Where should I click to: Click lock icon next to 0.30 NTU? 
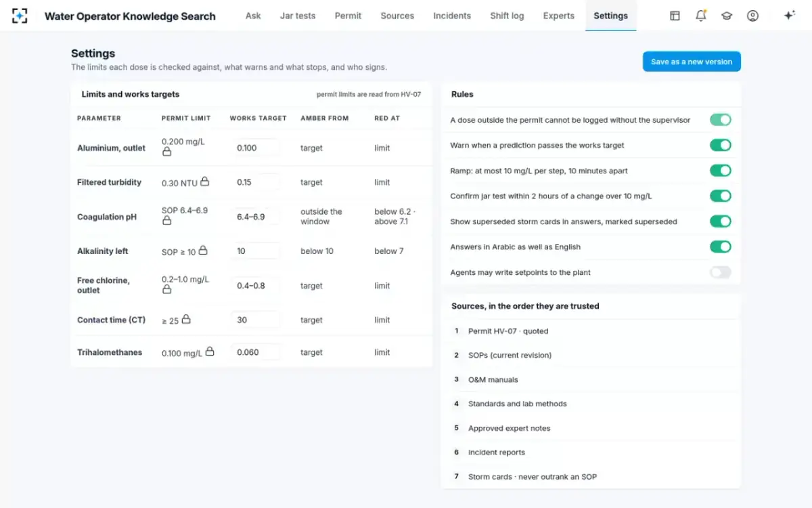204,182
